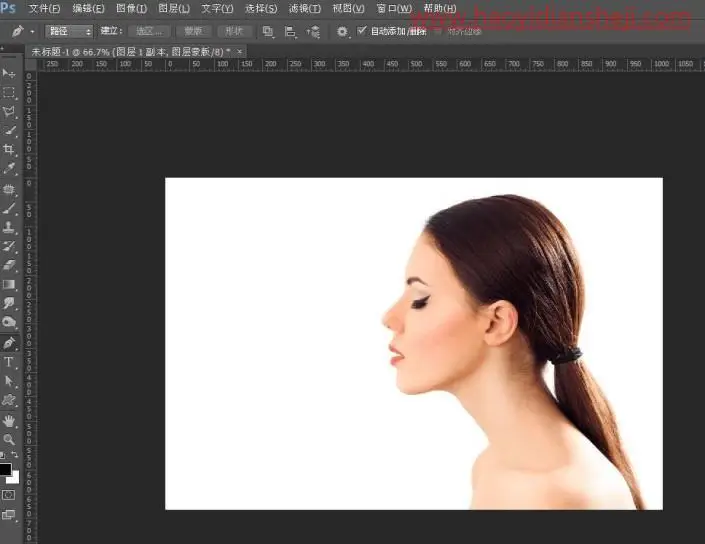Open the 编辑(E) menu
Image resolution: width=705 pixels, height=544 pixels.
tap(88, 9)
